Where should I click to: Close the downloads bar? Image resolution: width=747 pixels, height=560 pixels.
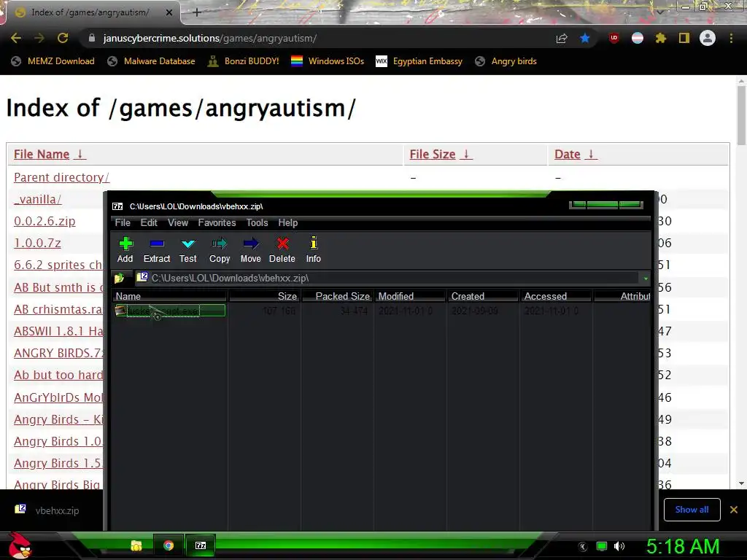734,510
